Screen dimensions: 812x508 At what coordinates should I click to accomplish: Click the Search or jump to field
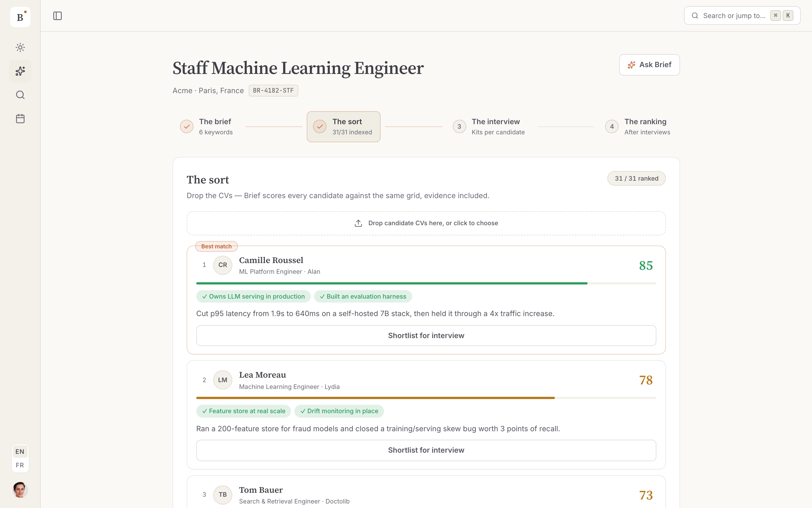pyautogui.click(x=742, y=16)
